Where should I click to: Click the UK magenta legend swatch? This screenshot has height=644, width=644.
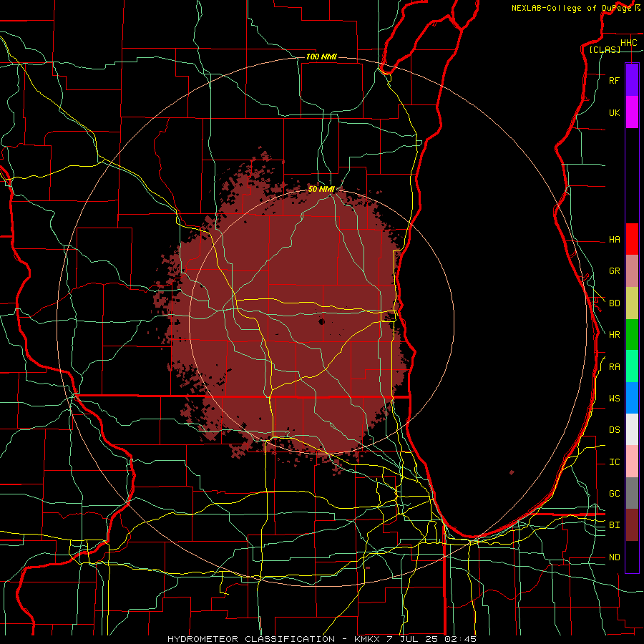point(632,112)
